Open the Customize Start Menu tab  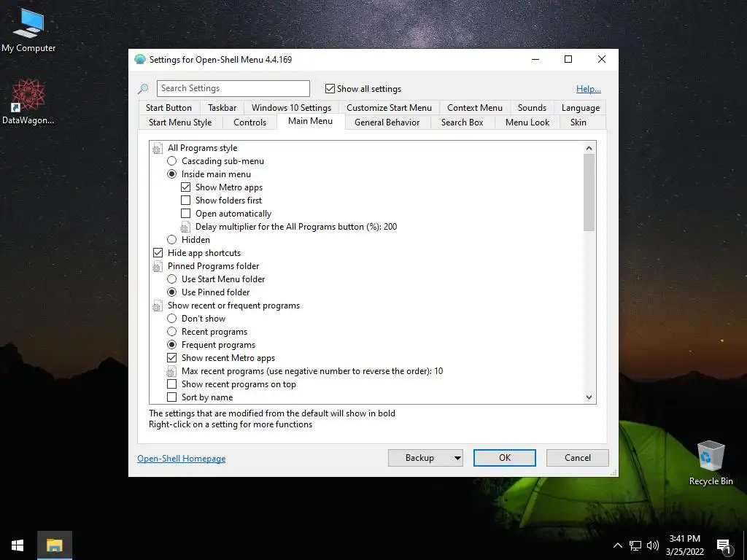pos(390,108)
